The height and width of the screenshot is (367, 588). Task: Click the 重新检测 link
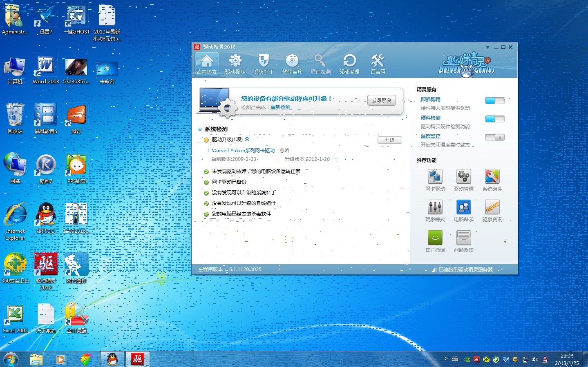pyautogui.click(x=280, y=107)
